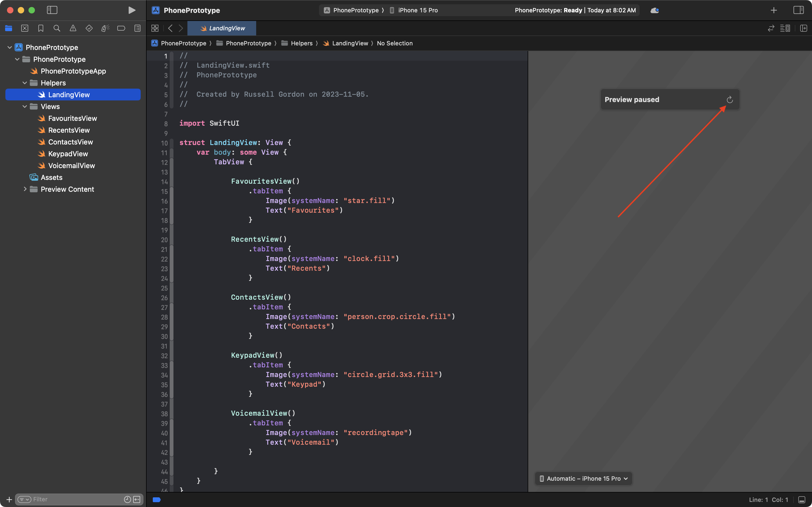Open the Issue navigator warning triangle
Screen dimensions: 812x507
[73, 28]
